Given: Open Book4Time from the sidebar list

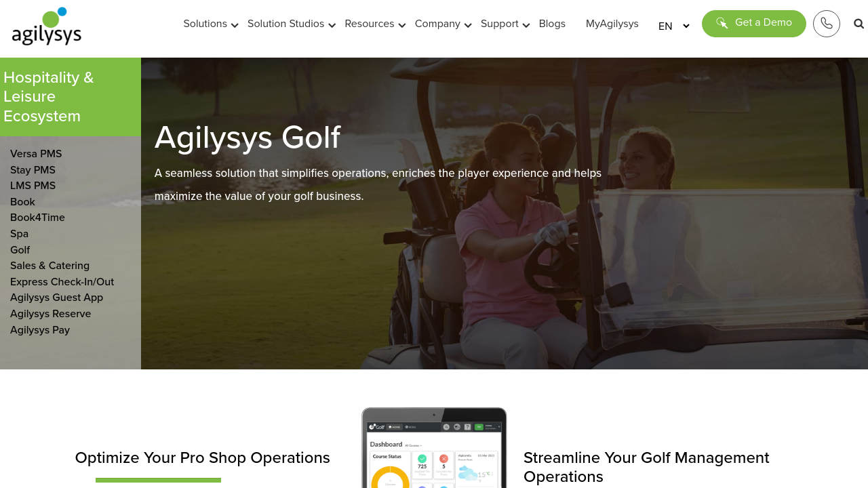Looking at the screenshot, I should [x=37, y=218].
